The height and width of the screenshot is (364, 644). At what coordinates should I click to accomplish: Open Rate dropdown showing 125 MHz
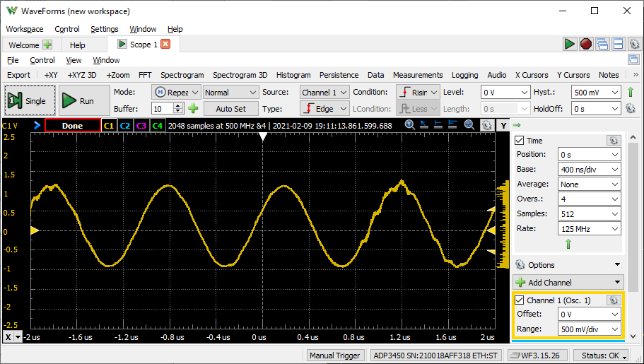[x=590, y=229]
